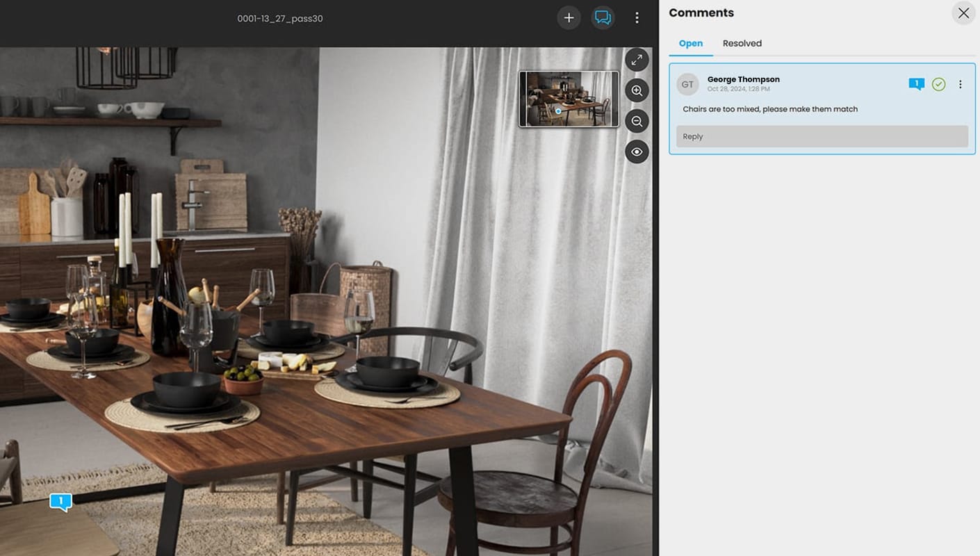
Task: Switch to the Resolved comments tab
Action: coord(742,43)
